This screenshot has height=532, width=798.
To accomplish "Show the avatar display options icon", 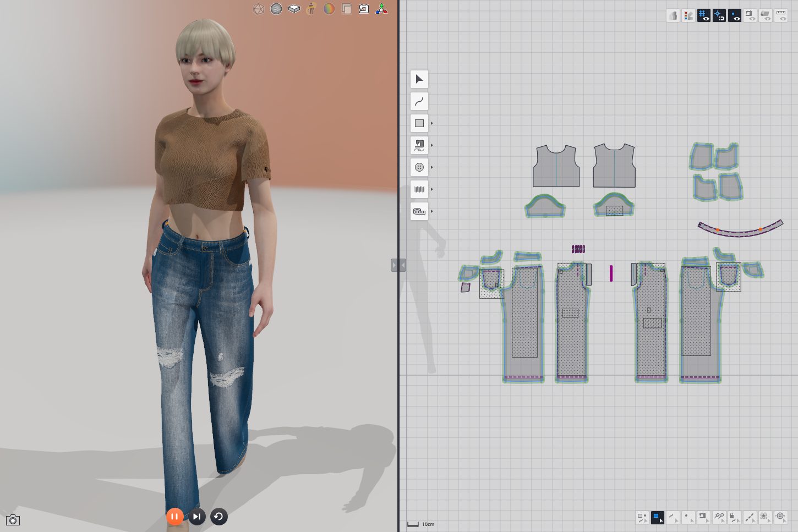I will click(x=311, y=8).
